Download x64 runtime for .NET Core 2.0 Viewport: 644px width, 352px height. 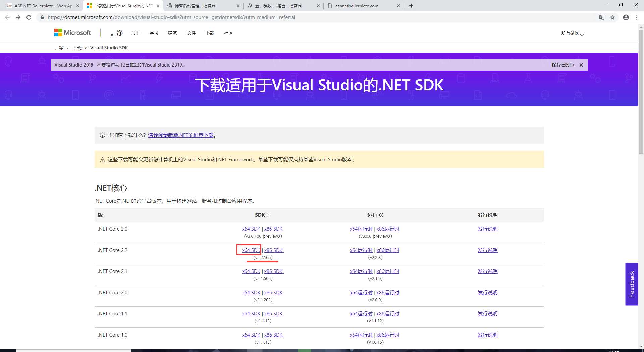pyautogui.click(x=361, y=293)
